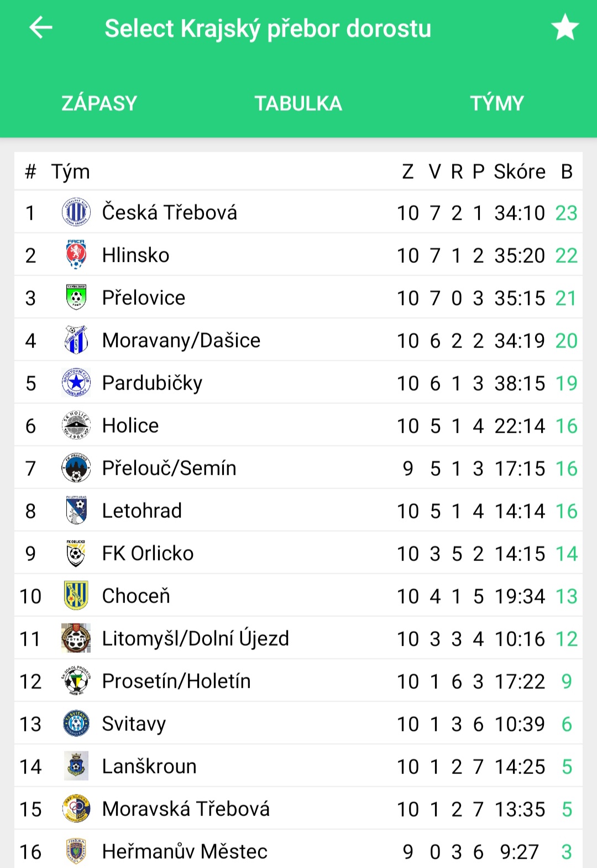Tap the Pardubičky star logo
Image resolution: width=597 pixels, height=868 pixels.
(76, 383)
